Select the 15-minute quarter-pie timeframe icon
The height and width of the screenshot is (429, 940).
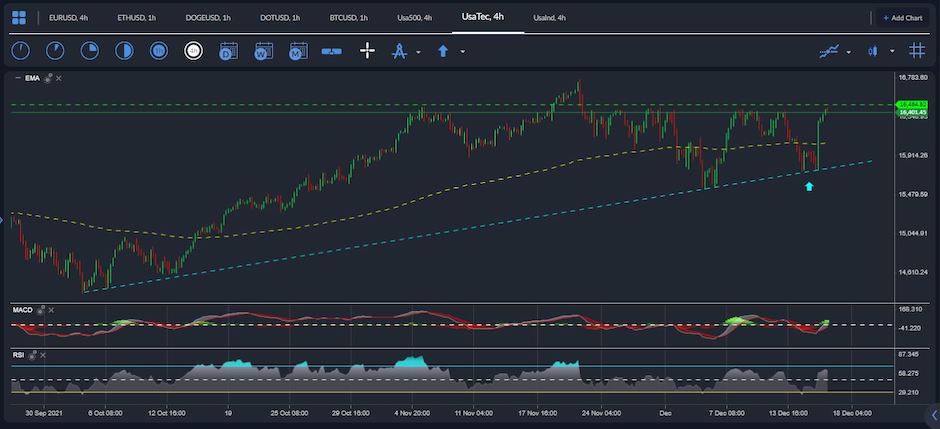point(90,51)
